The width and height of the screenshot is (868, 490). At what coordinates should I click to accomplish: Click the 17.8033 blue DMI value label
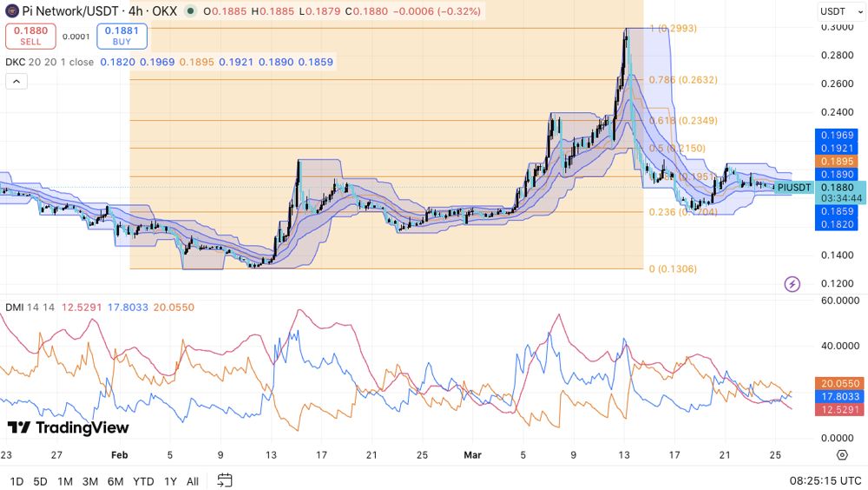(x=840, y=396)
